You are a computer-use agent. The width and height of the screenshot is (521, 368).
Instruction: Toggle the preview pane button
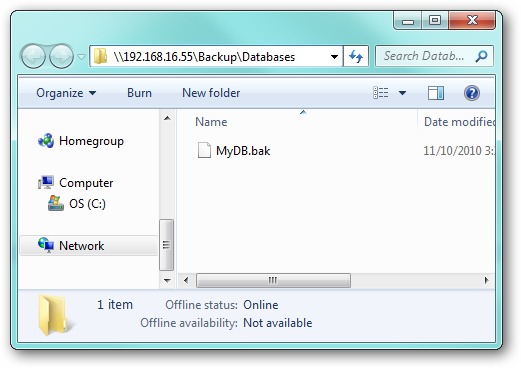click(x=436, y=93)
